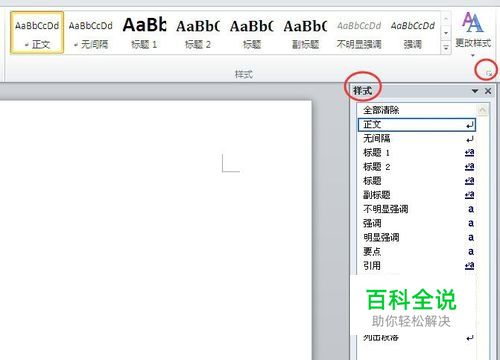The image size is (500, 360).
Task: Apply the 标题 gallery style thumbnail
Action: (x=252, y=33)
